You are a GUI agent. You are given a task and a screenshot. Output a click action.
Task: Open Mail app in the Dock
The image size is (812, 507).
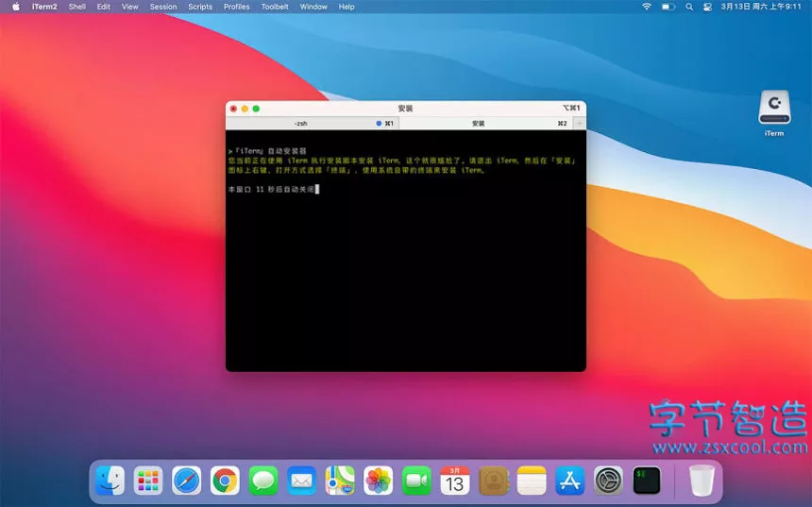point(301,481)
